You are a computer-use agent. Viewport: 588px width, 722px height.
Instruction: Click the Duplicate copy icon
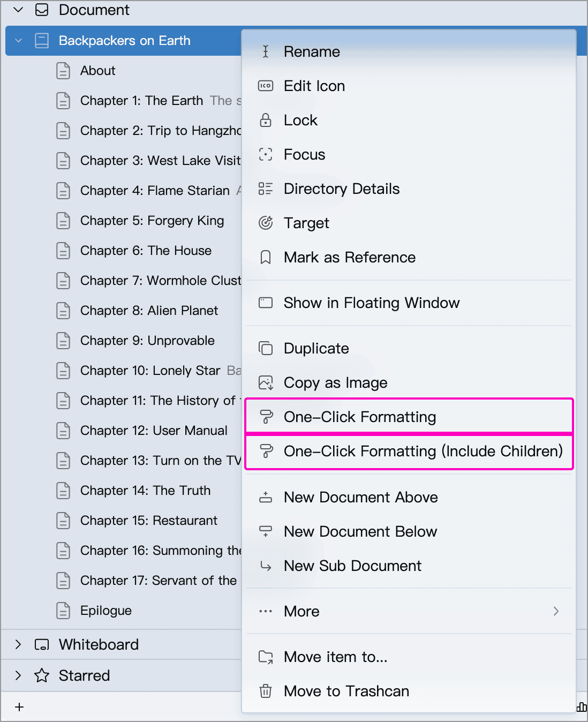tap(266, 348)
